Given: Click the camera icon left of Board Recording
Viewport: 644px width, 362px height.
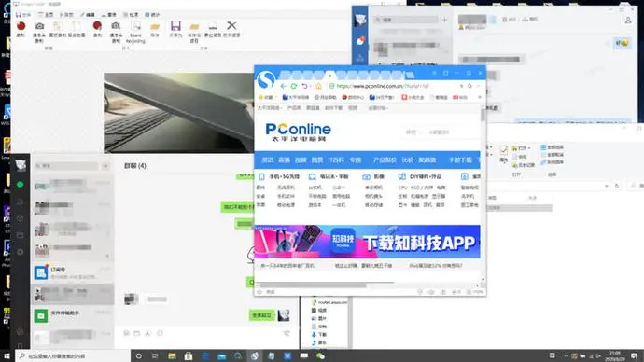Looking at the screenshot, I should click(x=117, y=26).
